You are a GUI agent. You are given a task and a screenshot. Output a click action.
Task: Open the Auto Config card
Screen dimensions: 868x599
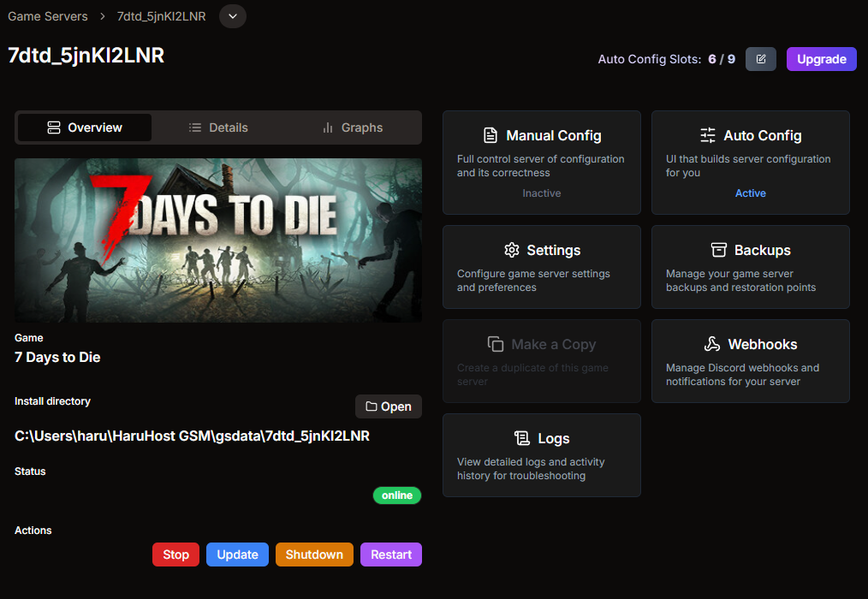pyautogui.click(x=751, y=163)
